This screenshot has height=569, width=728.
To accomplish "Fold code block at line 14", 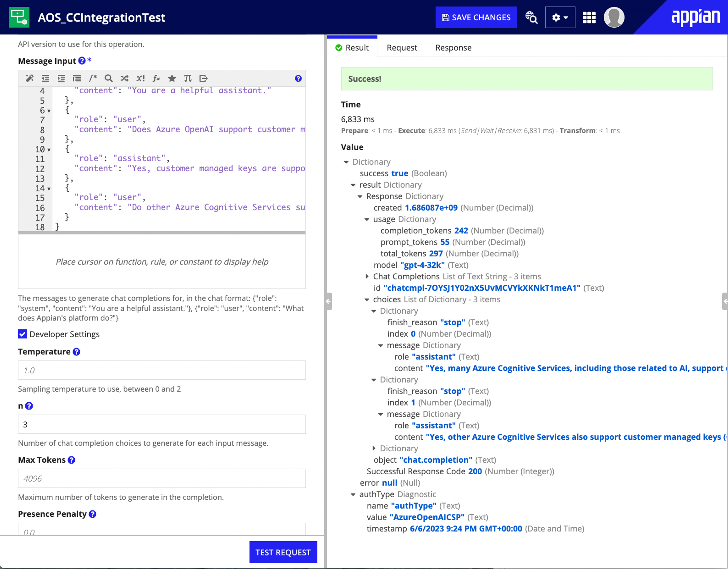I will pyautogui.click(x=49, y=189).
